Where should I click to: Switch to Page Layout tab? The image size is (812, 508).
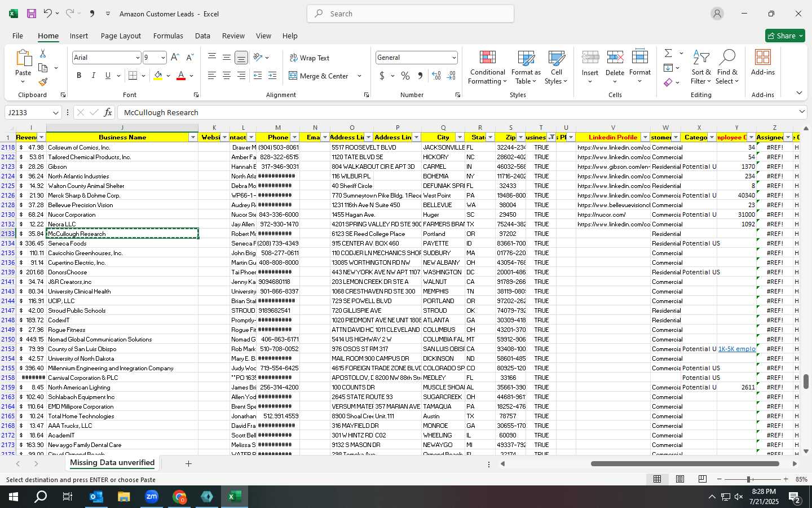(121, 36)
